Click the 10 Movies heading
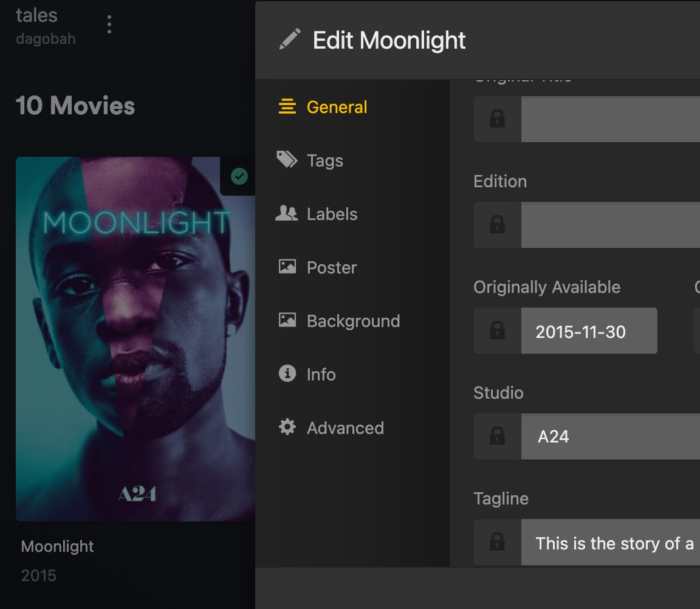The width and height of the screenshot is (700, 609). pos(75,106)
